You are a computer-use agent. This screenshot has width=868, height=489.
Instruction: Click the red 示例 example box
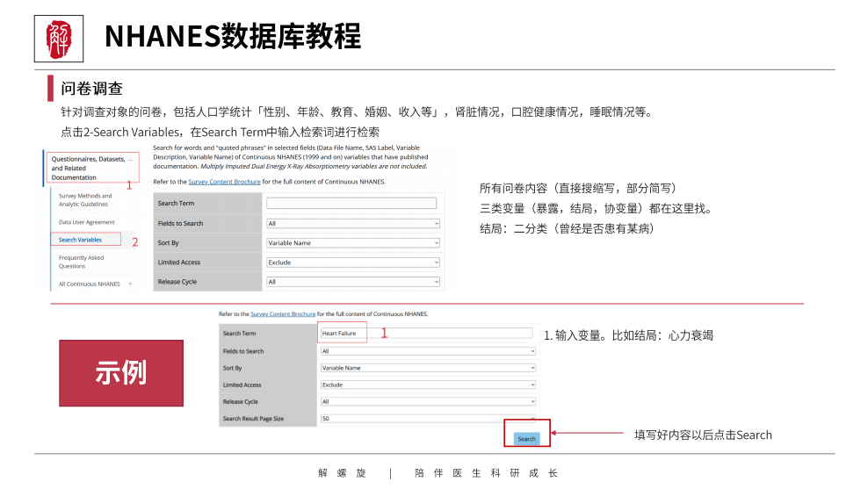tap(121, 373)
